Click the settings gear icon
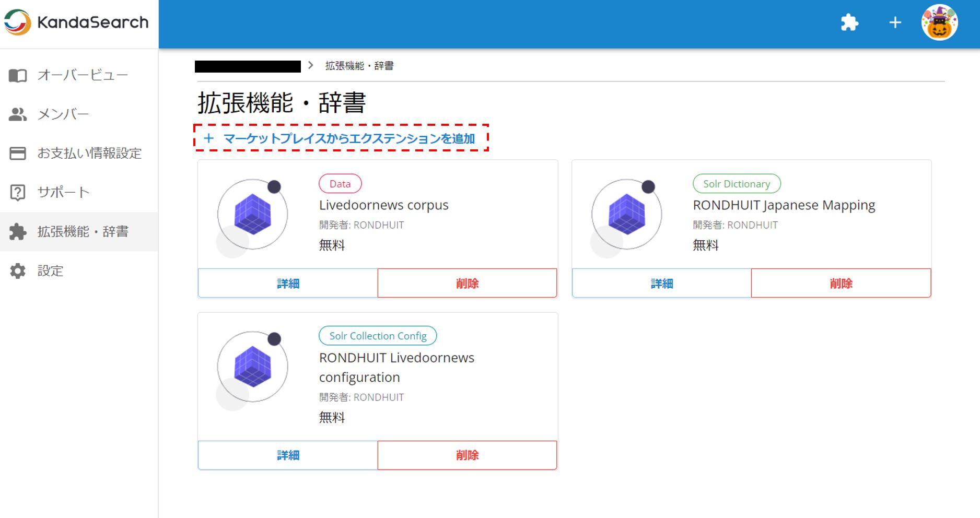The image size is (980, 518). (18, 270)
